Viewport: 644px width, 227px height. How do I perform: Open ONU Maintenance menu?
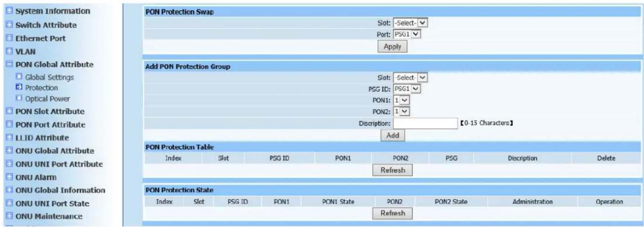[x=49, y=216]
